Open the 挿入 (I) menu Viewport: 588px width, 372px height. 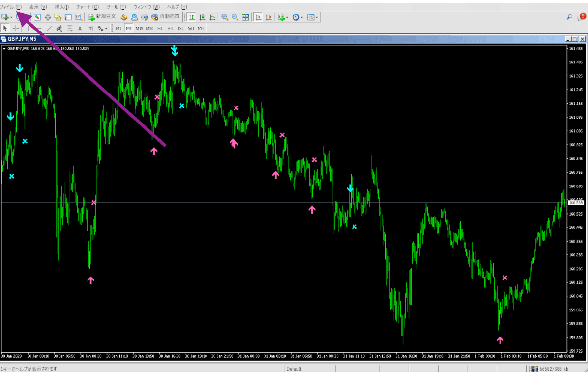click(62, 7)
